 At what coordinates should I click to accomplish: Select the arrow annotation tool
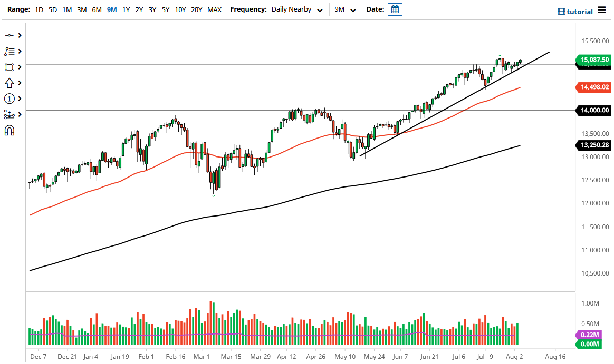tap(9, 83)
